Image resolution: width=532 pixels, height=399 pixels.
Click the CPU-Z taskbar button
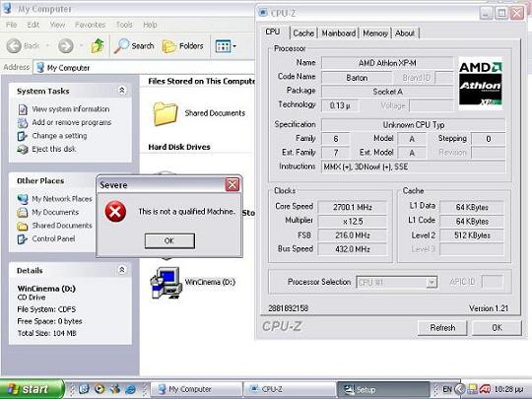(x=290, y=389)
